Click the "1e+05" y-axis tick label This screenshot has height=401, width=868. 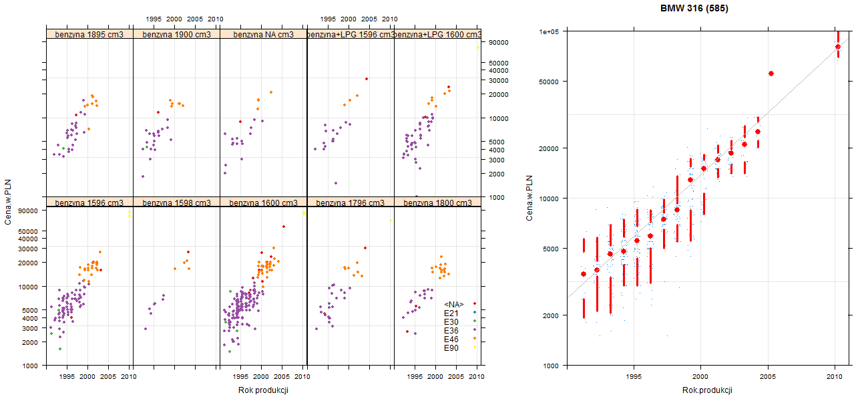(550, 31)
